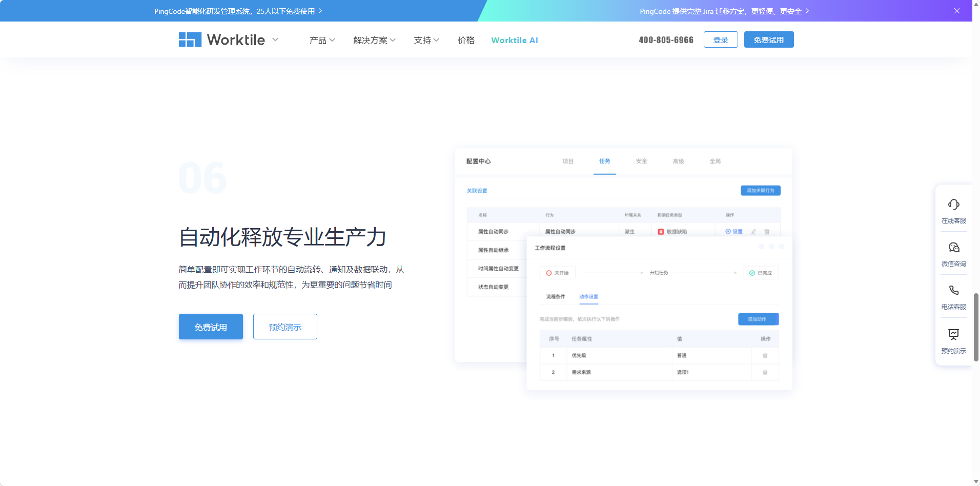
Task: Open the 价格 page
Action: 466,40
